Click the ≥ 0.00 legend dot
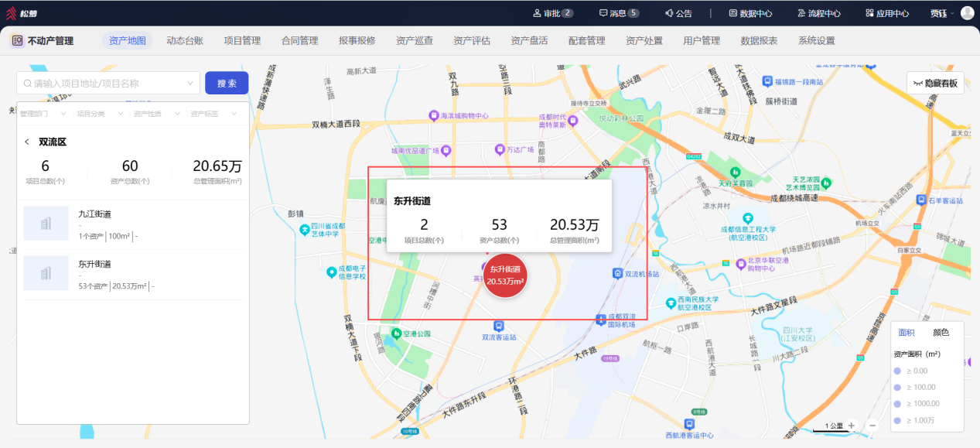980x448 pixels. (897, 371)
